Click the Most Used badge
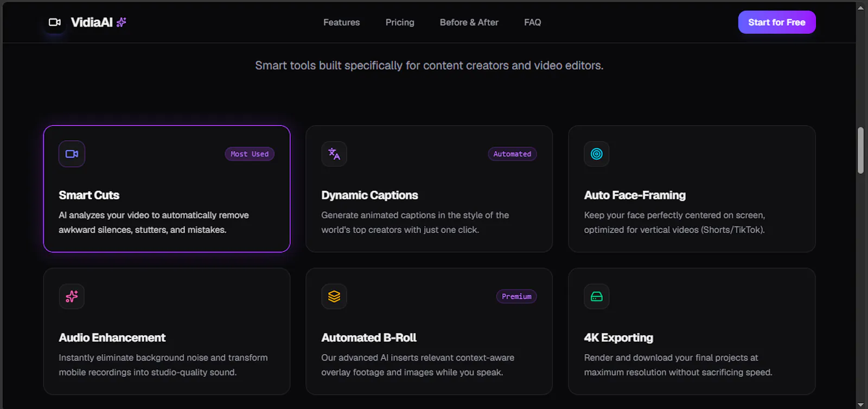 [250, 154]
